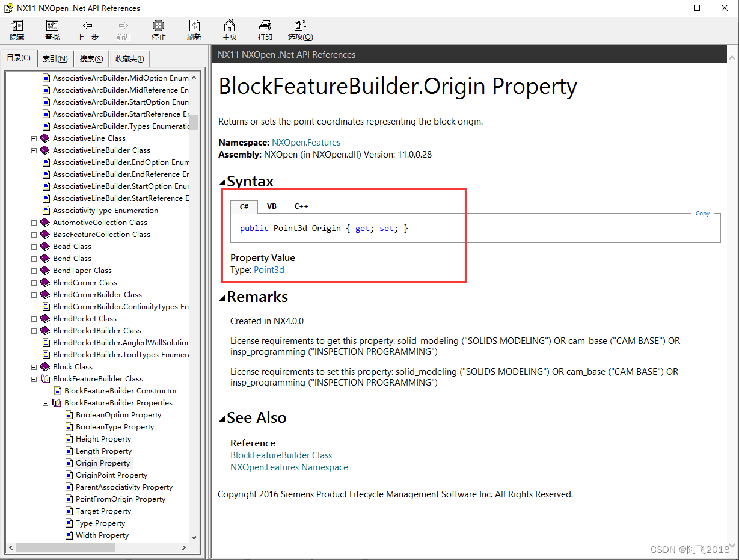Image resolution: width=739 pixels, height=560 pixels.
Task: Click the page icon of ParentAssociativity Property
Action: (70, 487)
